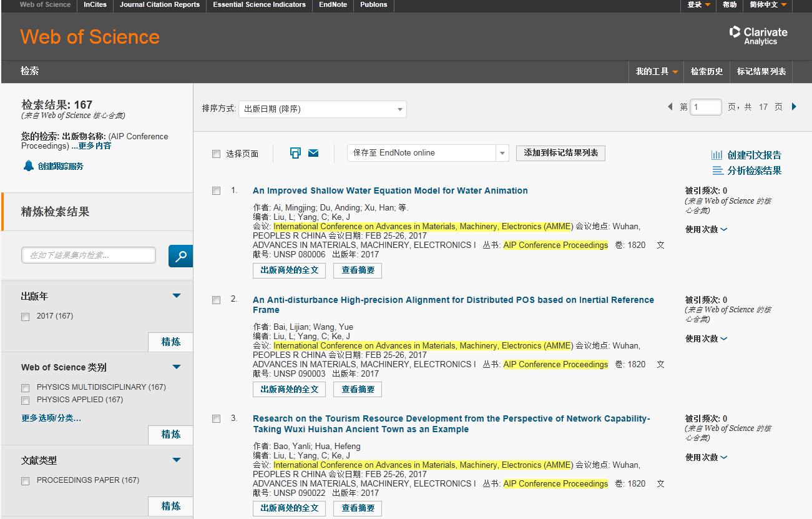Open 标记结果列表 menu item
The width and height of the screenshot is (812, 519).
pos(761,72)
